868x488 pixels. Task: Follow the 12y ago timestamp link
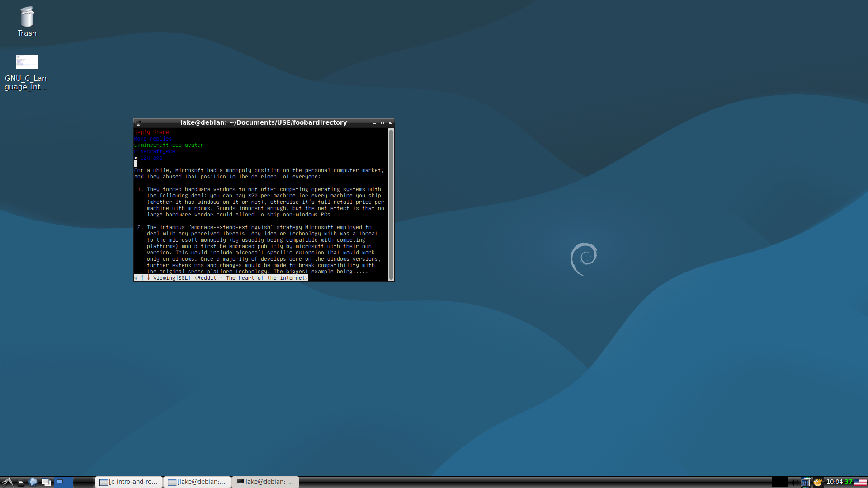coord(151,158)
